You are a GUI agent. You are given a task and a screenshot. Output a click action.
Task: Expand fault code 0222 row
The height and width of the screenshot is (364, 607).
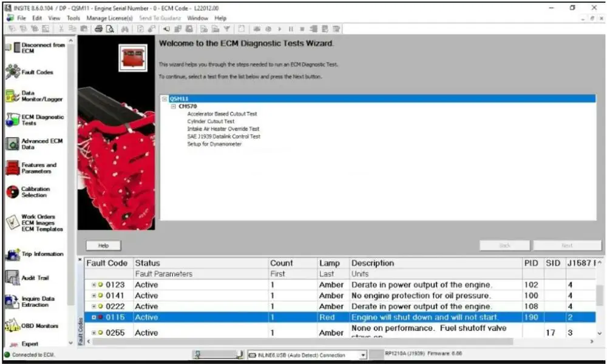click(x=93, y=306)
